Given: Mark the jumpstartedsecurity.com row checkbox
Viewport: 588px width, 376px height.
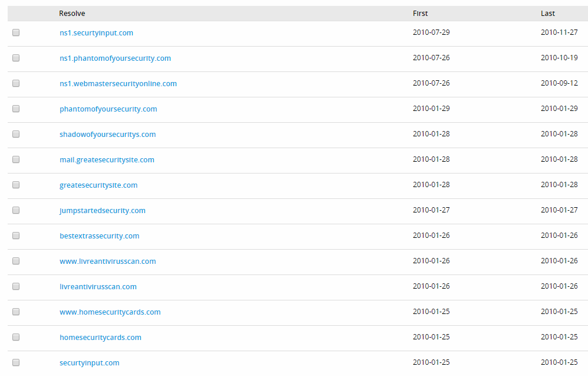Looking at the screenshot, I should pyautogui.click(x=16, y=210).
